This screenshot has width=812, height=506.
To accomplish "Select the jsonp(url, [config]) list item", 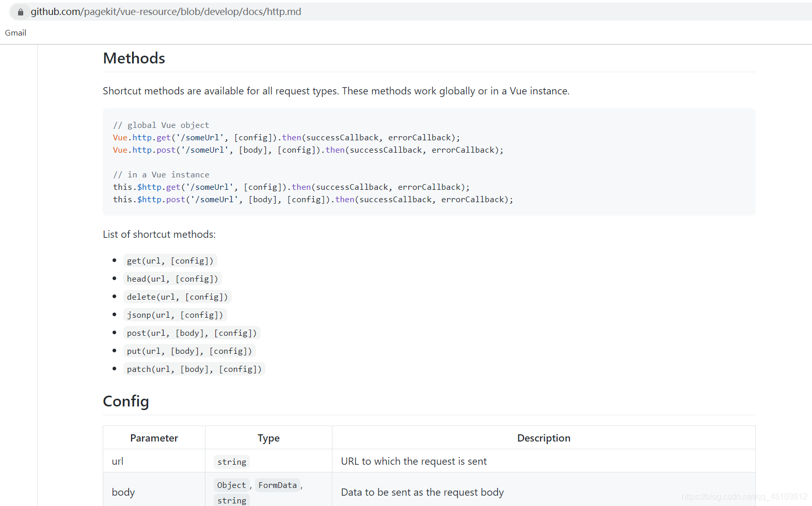I will tap(175, 315).
